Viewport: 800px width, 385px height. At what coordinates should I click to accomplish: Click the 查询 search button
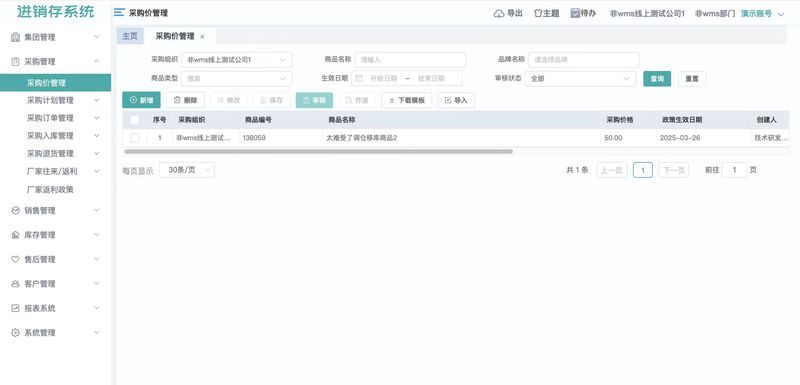coord(657,79)
